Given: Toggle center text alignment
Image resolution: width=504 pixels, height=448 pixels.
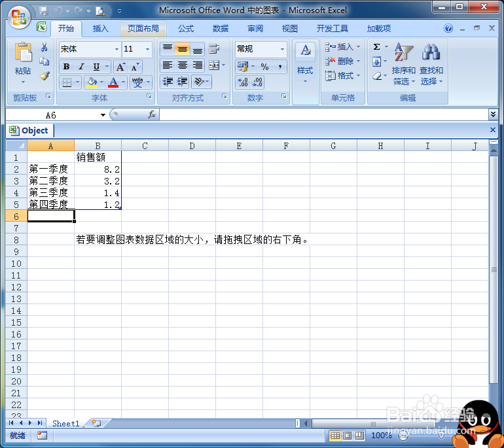Looking at the screenshot, I should [x=182, y=65].
